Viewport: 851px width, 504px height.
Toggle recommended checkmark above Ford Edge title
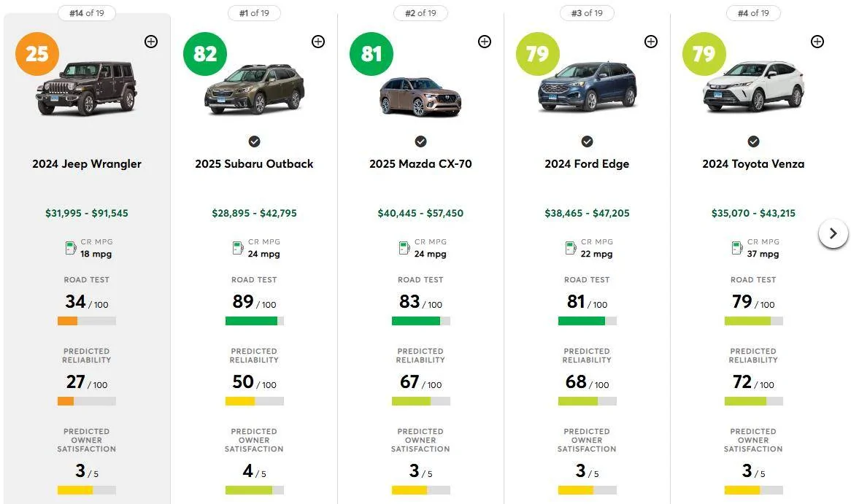click(588, 141)
